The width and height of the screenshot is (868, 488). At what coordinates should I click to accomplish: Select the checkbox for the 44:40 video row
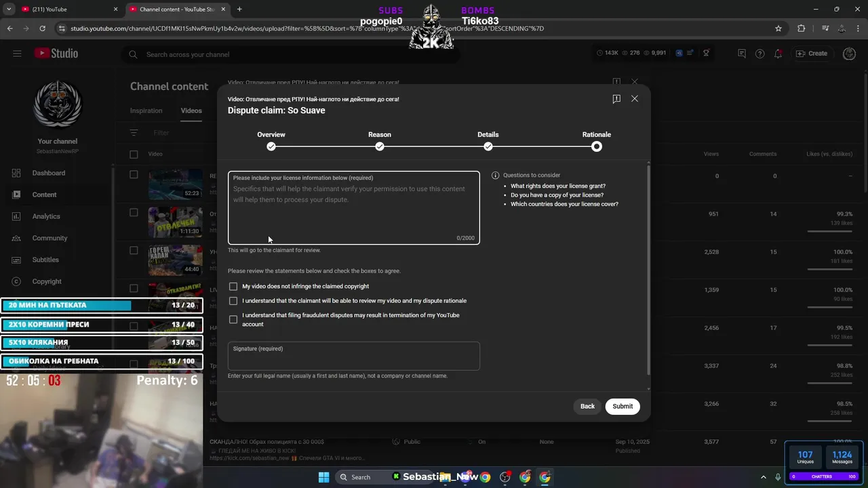pyautogui.click(x=134, y=251)
